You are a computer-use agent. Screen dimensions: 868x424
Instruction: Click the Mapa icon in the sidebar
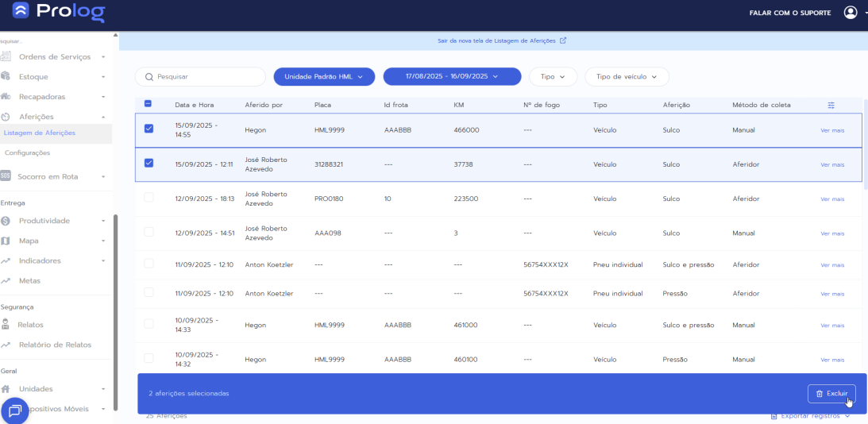tap(6, 241)
